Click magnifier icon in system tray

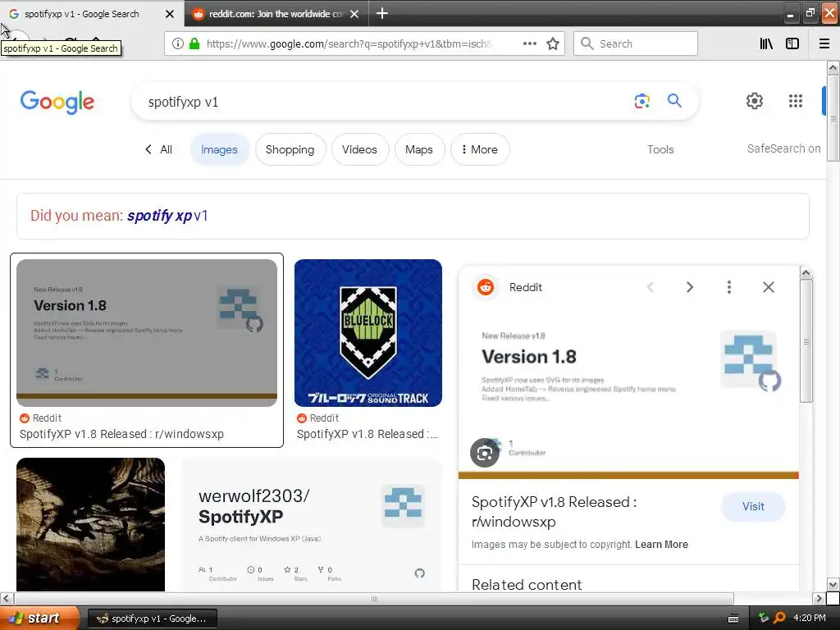click(x=779, y=618)
